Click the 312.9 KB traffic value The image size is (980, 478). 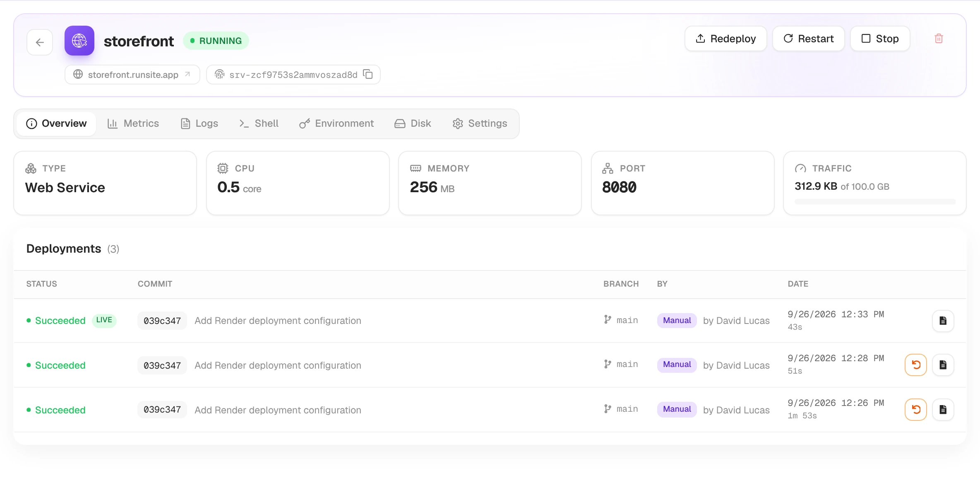[x=816, y=186]
